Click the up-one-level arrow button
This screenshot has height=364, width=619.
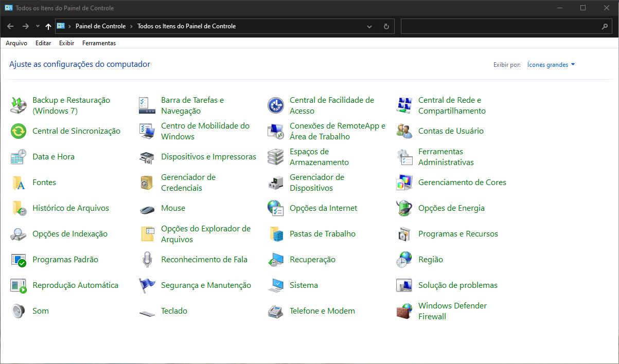[48, 26]
